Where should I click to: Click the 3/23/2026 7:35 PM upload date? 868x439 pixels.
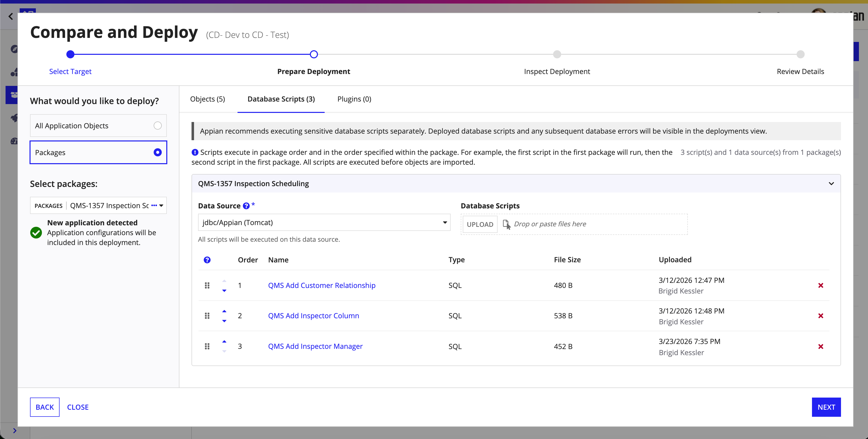coord(689,342)
